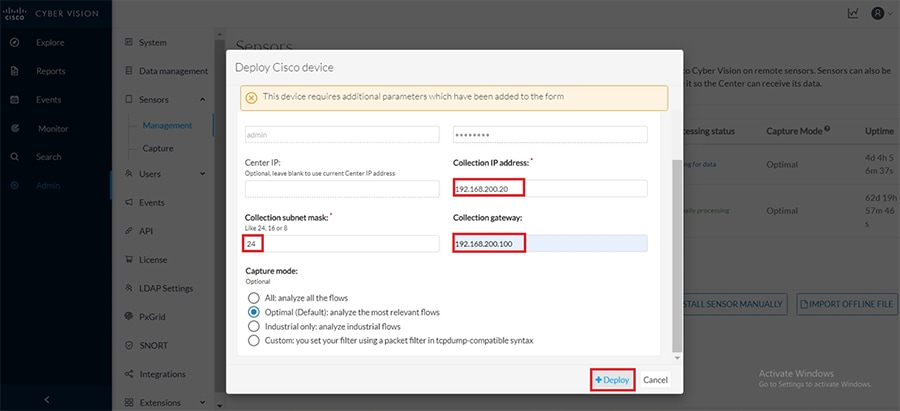This screenshot has width=900, height=411.
Task: Open Sensors Capture page
Action: 158,148
